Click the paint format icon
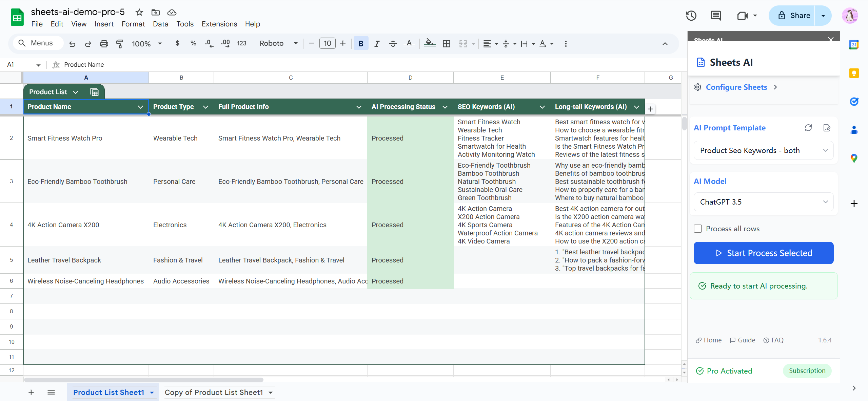 coord(119,43)
